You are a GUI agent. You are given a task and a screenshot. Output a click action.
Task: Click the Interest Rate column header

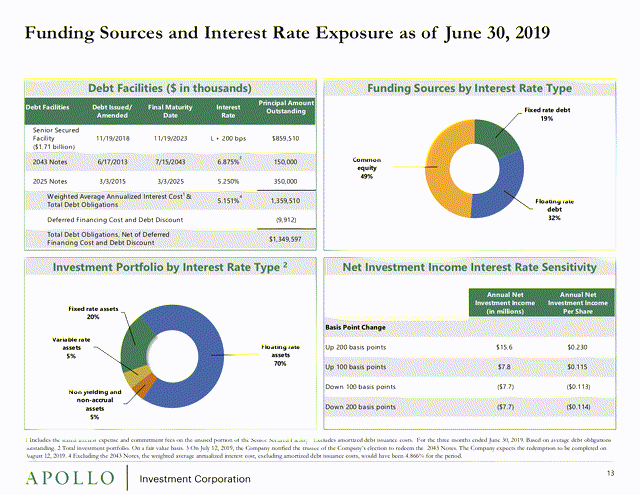228,111
